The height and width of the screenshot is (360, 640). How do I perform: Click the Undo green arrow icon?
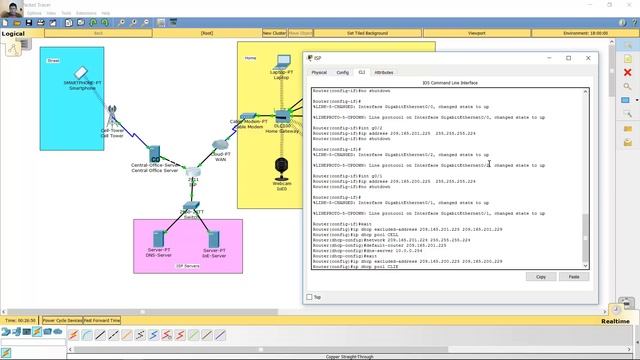[93, 22]
